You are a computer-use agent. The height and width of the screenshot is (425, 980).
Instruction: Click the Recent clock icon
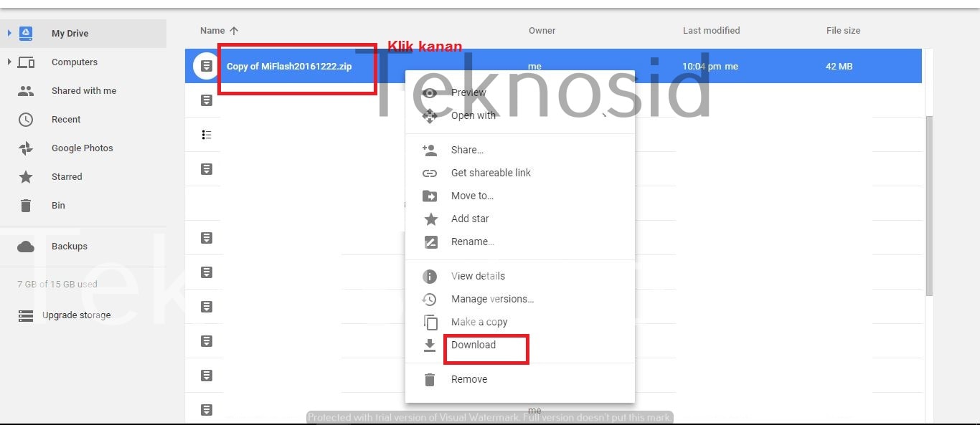pyautogui.click(x=26, y=120)
